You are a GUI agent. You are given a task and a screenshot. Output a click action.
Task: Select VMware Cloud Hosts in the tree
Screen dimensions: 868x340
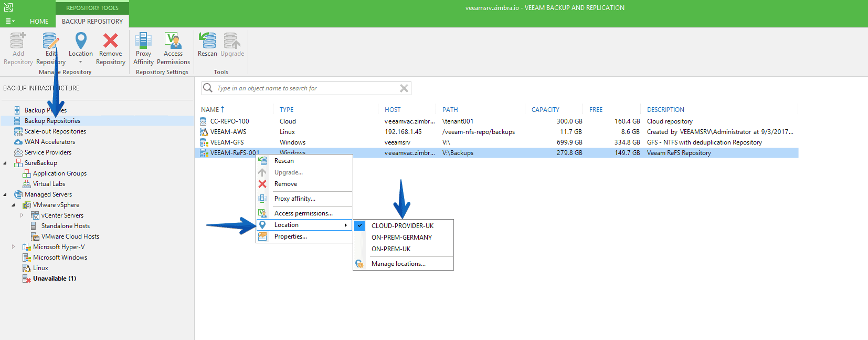tap(70, 236)
